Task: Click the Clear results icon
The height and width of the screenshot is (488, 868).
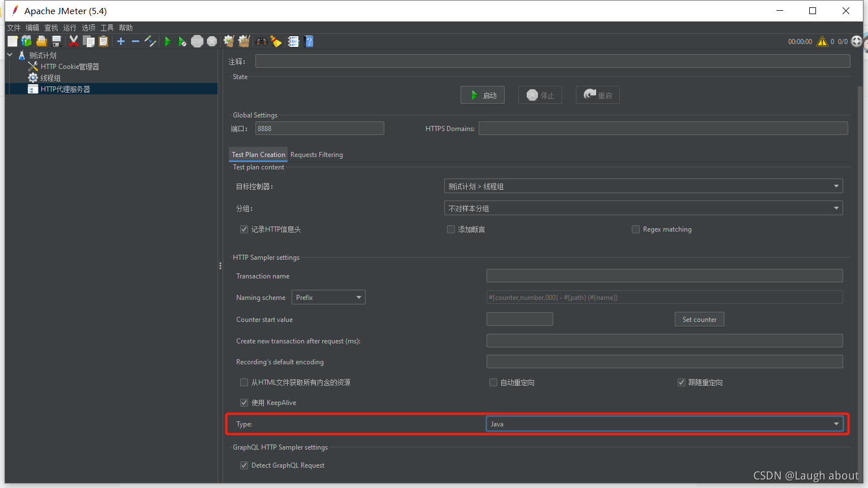Action: (x=229, y=41)
